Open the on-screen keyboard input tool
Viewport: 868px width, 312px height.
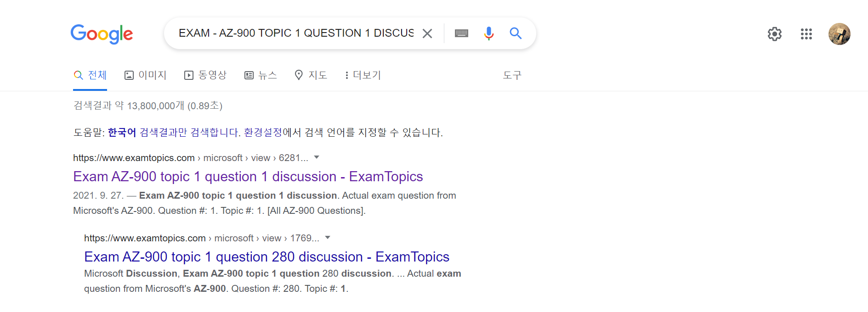(461, 33)
